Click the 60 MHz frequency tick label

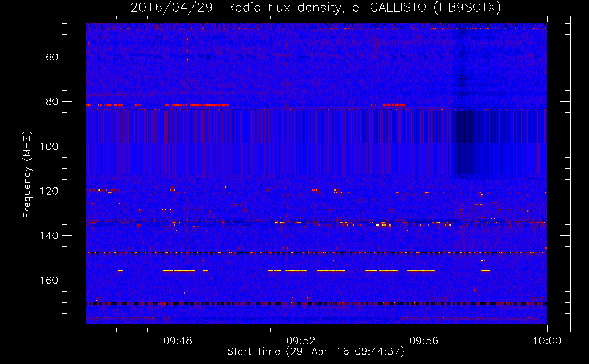click(52, 57)
